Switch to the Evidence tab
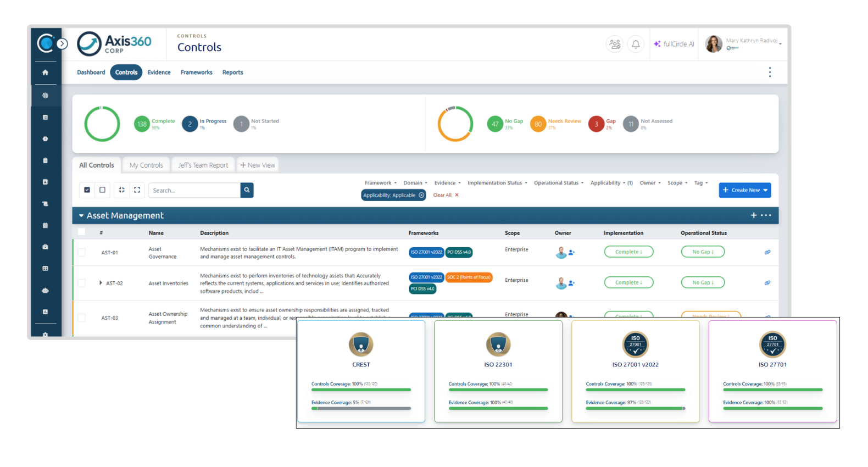 [x=159, y=73]
